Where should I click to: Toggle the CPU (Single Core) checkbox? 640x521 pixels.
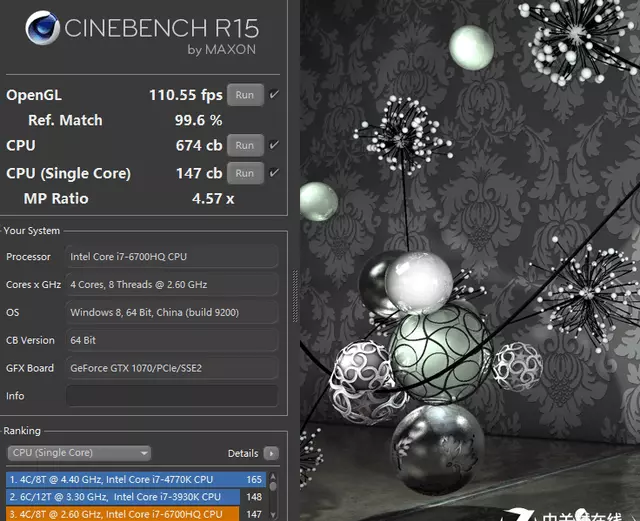tap(274, 172)
